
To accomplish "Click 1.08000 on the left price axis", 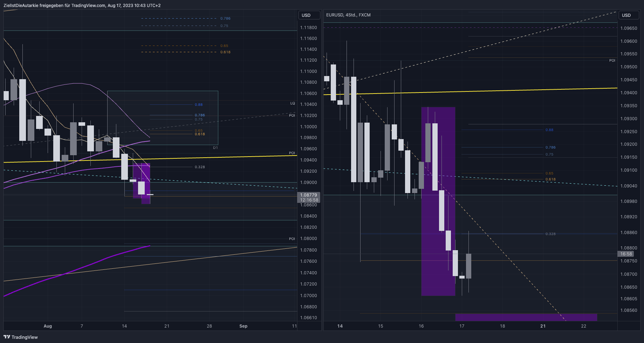I will pos(308,239).
